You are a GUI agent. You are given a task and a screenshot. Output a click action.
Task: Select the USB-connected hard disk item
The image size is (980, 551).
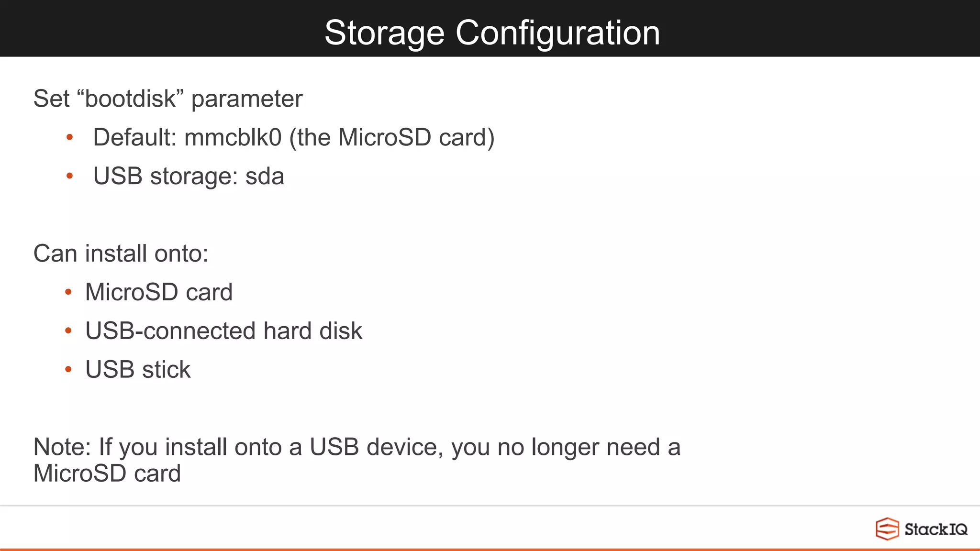tap(224, 331)
